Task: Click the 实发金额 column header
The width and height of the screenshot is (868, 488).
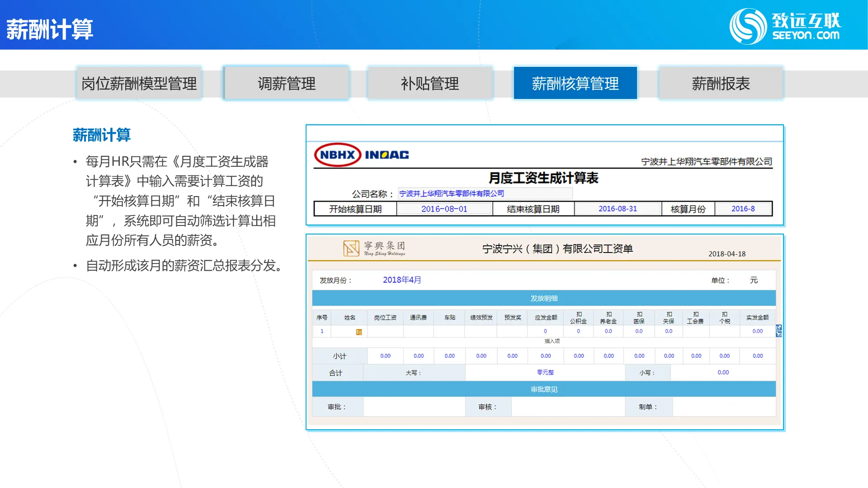Action: [757, 318]
